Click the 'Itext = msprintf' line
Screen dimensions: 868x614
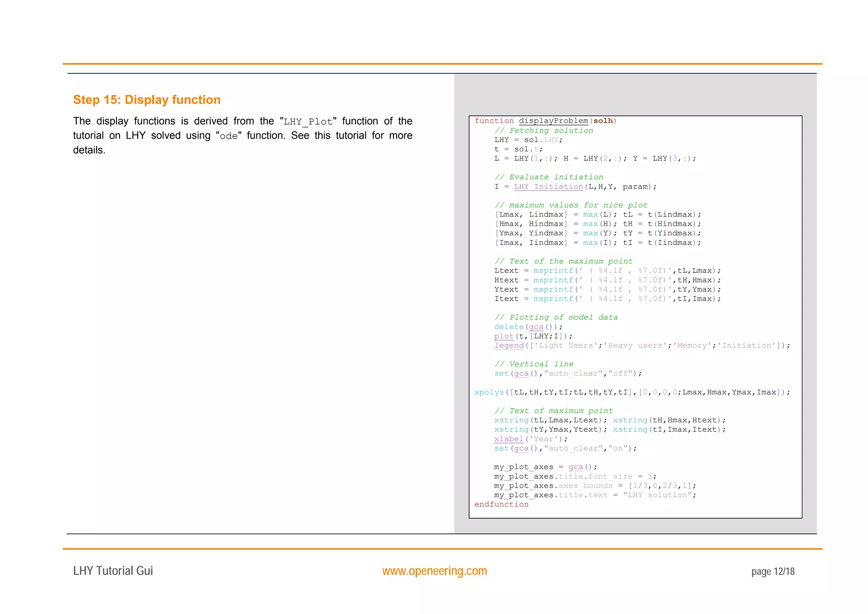[607, 299]
